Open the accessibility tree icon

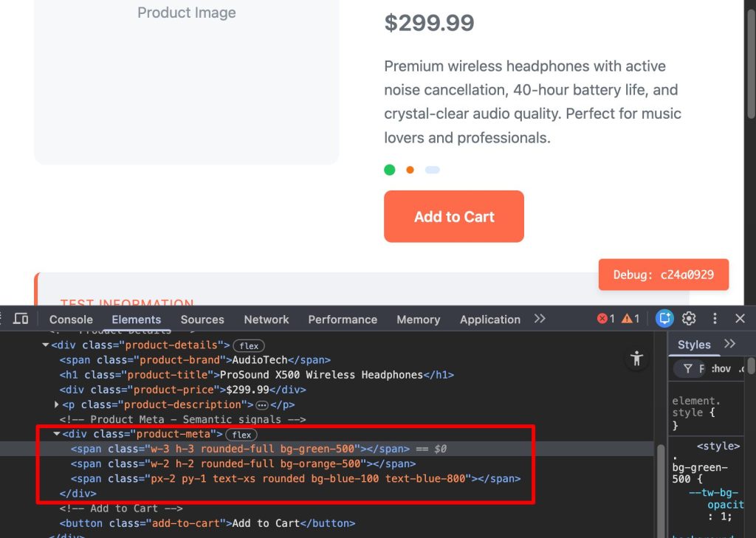(x=636, y=359)
